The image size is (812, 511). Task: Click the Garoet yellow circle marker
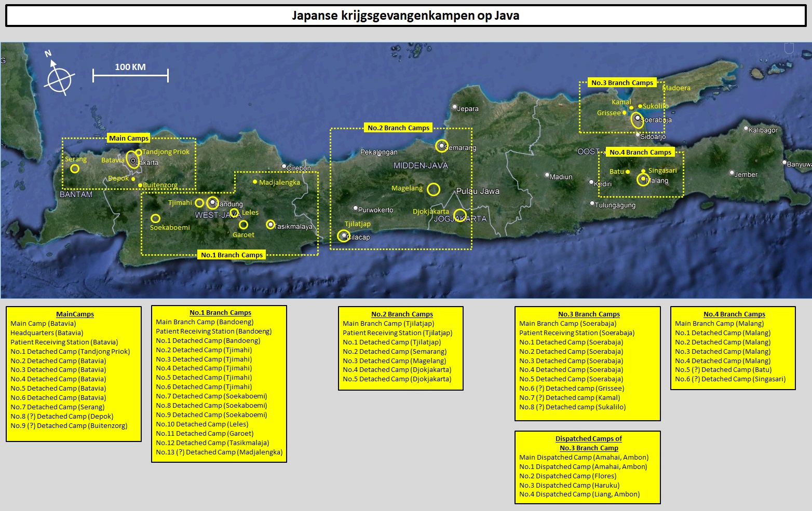tap(243, 225)
